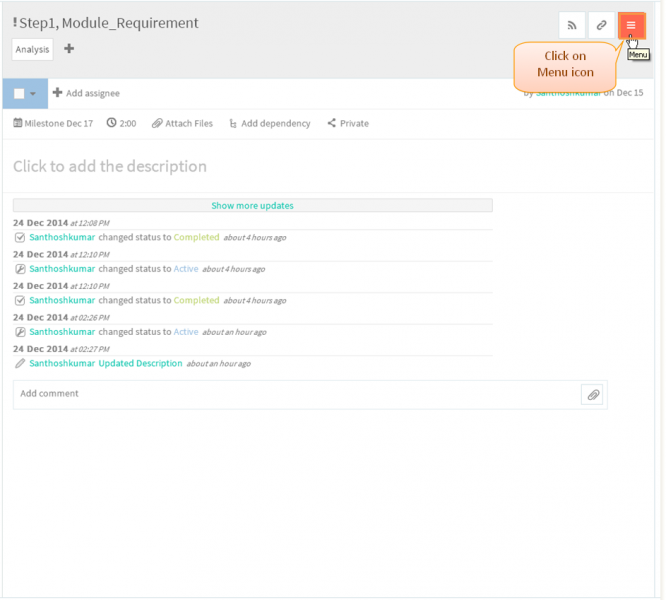Toggle the task status checkbox
Viewport: 666px width, 600px height.
[19, 93]
